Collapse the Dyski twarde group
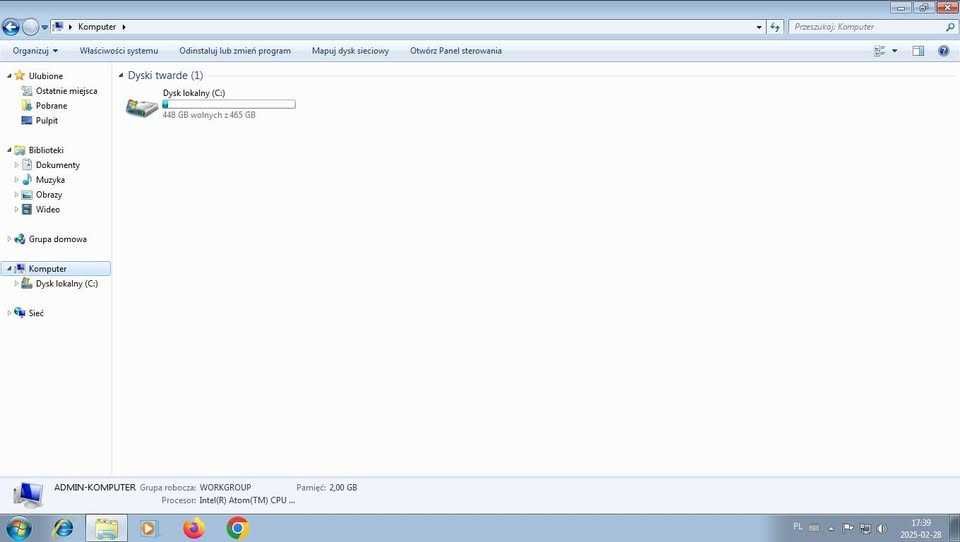Image resolution: width=960 pixels, height=542 pixels. pos(121,75)
